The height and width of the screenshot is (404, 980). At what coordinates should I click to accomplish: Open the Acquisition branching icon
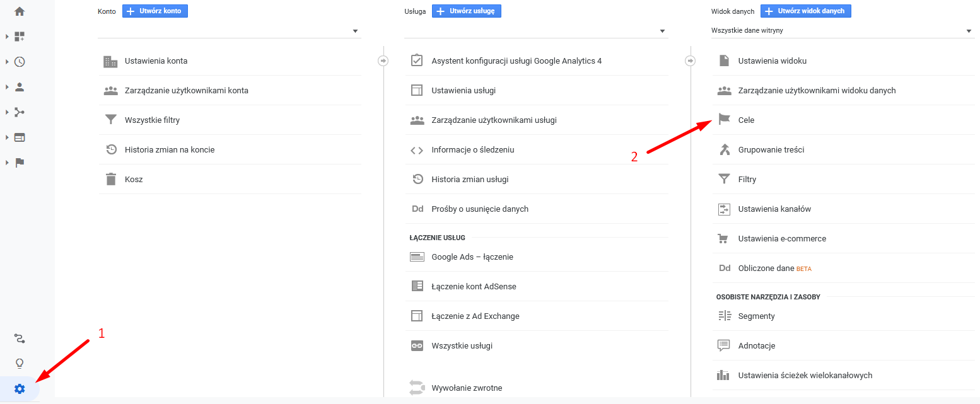pos(20,112)
